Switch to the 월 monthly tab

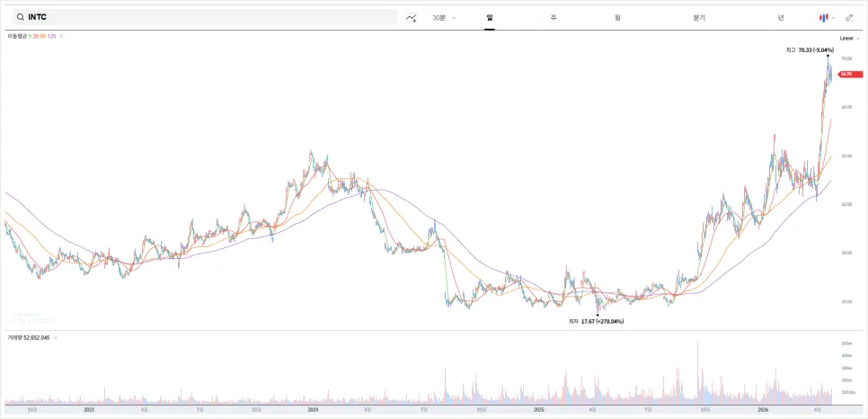click(617, 18)
